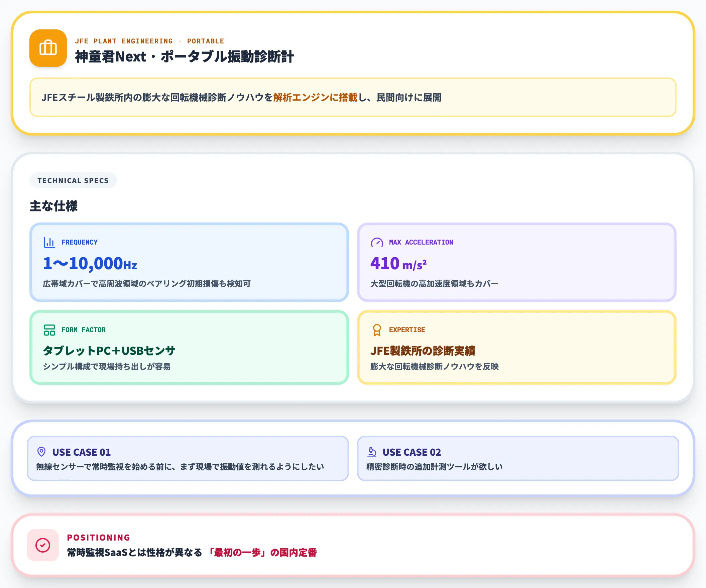Click 大型回転機の高加速度領域もカバー description
Image resolution: width=706 pixels, height=588 pixels.
(x=434, y=284)
